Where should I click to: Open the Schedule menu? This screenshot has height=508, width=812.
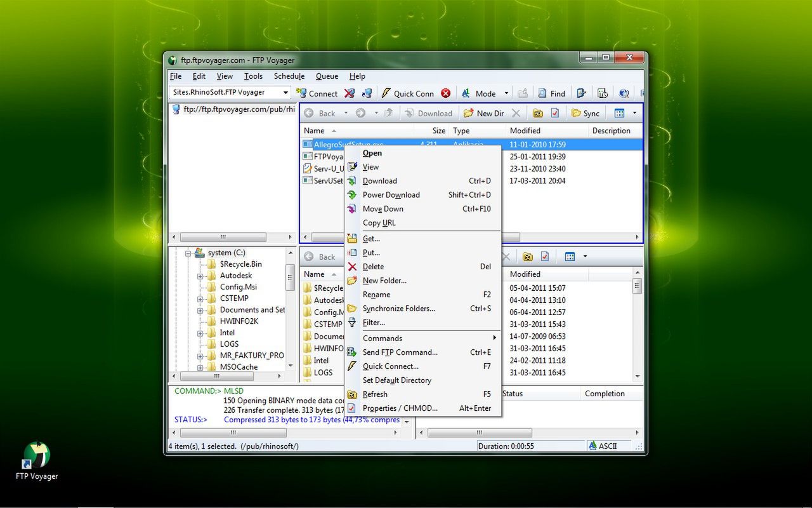(x=289, y=76)
